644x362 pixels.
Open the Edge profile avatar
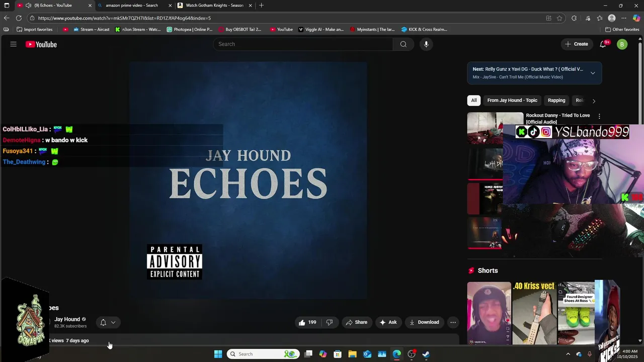612,18
